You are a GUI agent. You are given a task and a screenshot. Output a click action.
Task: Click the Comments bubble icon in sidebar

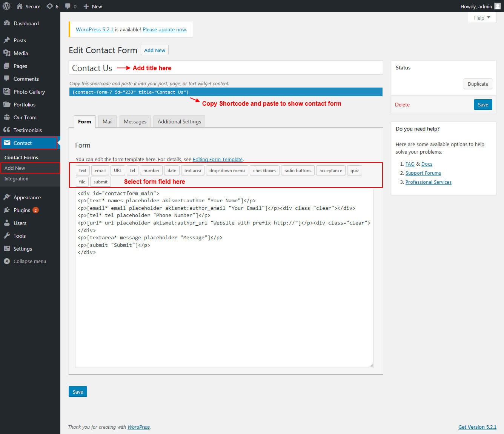[7, 78]
